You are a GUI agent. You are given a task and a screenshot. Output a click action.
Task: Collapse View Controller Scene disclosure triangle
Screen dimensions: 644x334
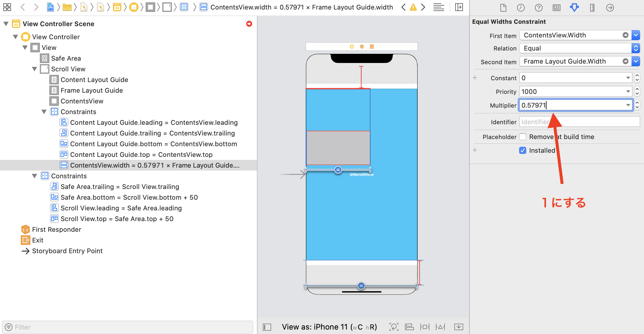point(6,24)
